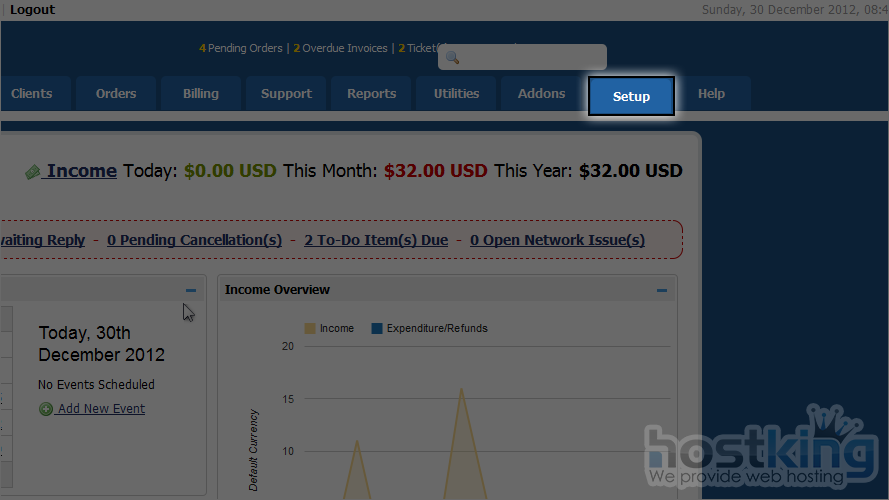Click the magnifier icon in the search box
The image size is (889, 500).
(x=452, y=58)
